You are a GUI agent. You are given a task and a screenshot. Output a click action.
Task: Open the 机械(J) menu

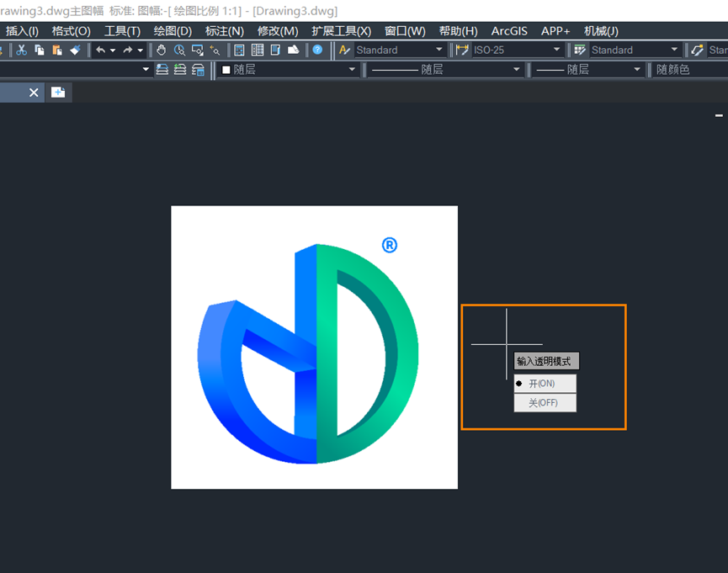[x=601, y=31]
